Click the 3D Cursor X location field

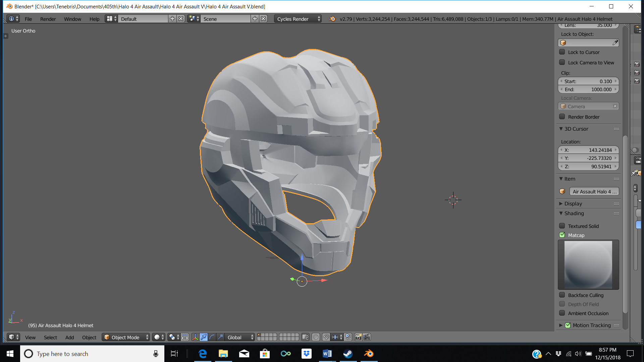click(x=588, y=150)
